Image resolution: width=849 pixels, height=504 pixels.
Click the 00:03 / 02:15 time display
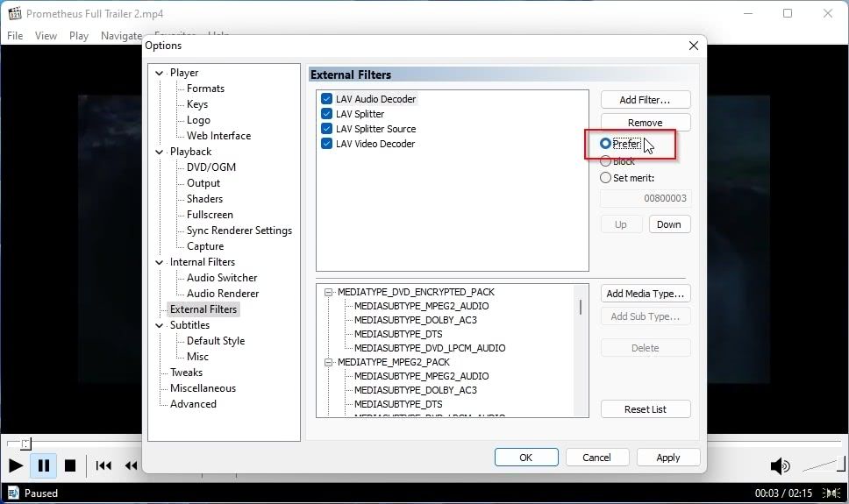point(783,493)
